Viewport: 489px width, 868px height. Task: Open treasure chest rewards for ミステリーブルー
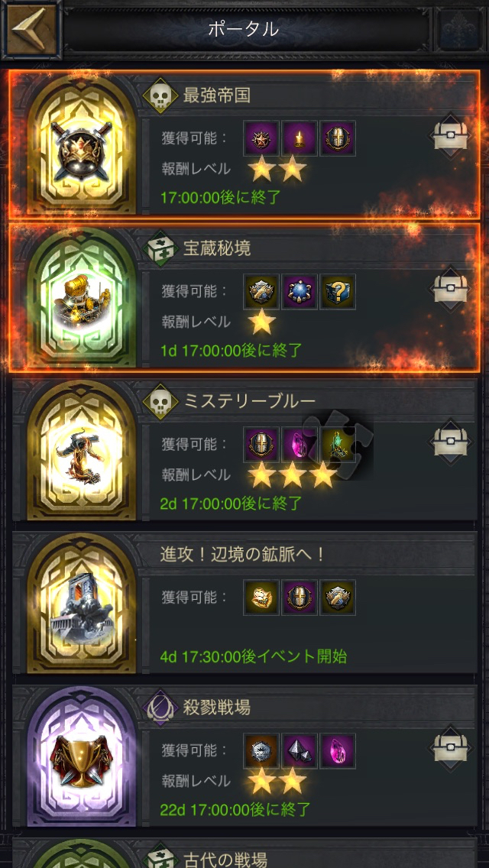tap(451, 442)
